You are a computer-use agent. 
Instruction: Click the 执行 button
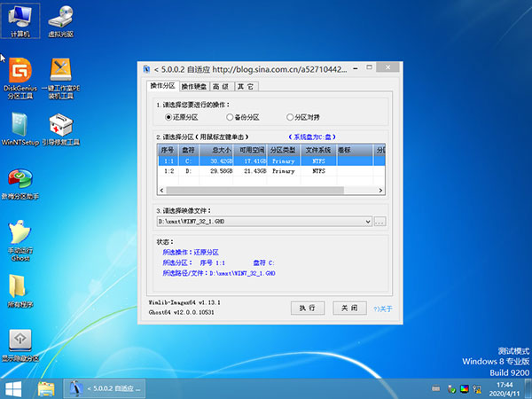click(308, 308)
